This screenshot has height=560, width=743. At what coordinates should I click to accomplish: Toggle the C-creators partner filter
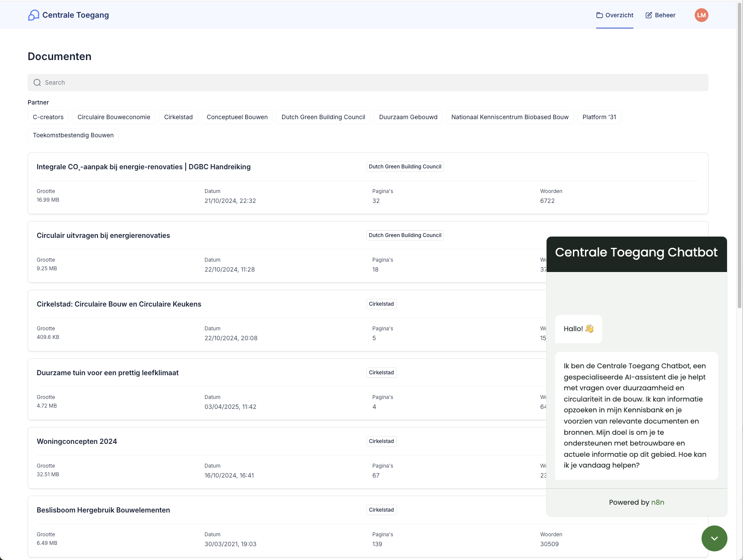click(x=48, y=117)
